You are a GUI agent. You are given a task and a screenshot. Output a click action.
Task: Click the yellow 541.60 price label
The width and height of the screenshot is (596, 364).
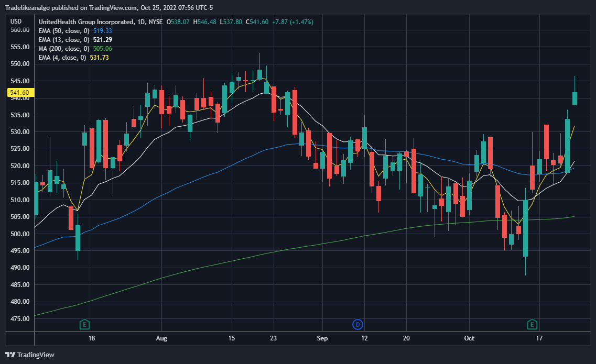[20, 92]
